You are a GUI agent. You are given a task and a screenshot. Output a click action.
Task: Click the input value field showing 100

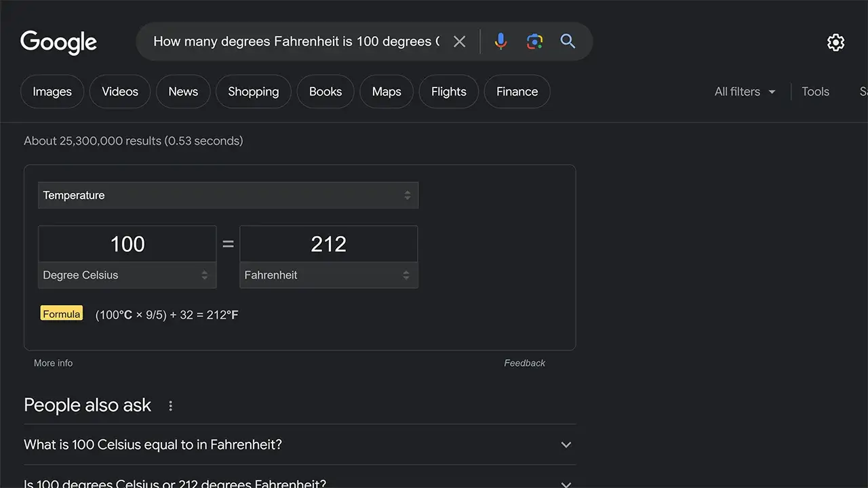(127, 244)
